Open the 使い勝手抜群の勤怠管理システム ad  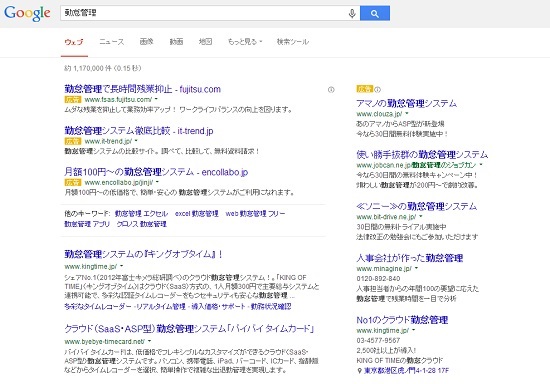click(x=422, y=154)
